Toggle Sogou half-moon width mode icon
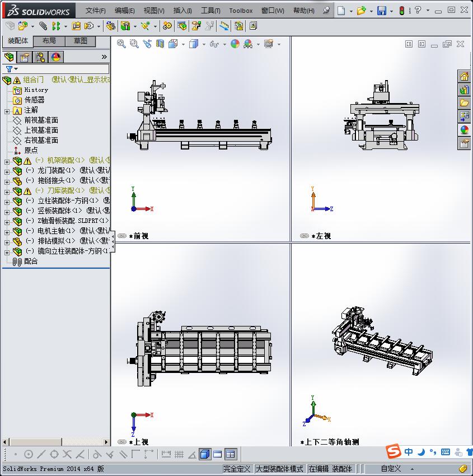Viewport: 473px width, 476px height. 421,452
